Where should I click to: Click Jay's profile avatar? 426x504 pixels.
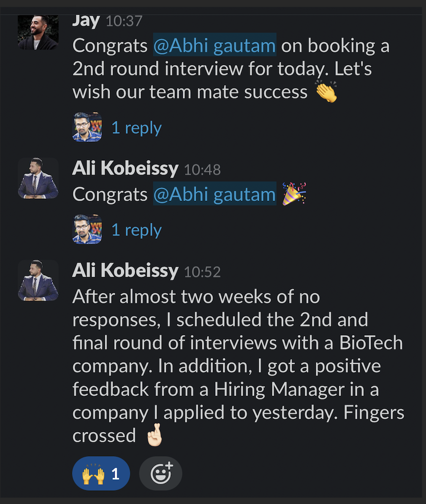coord(38,33)
